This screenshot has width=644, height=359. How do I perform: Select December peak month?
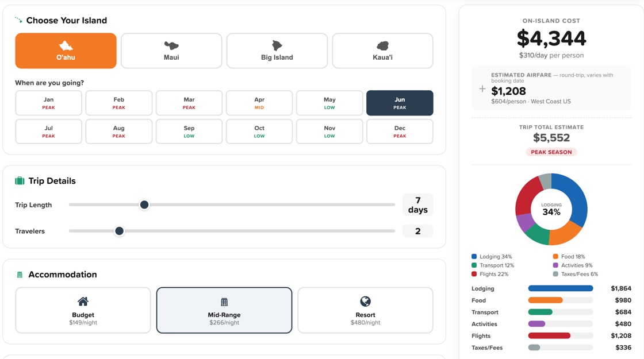(400, 132)
